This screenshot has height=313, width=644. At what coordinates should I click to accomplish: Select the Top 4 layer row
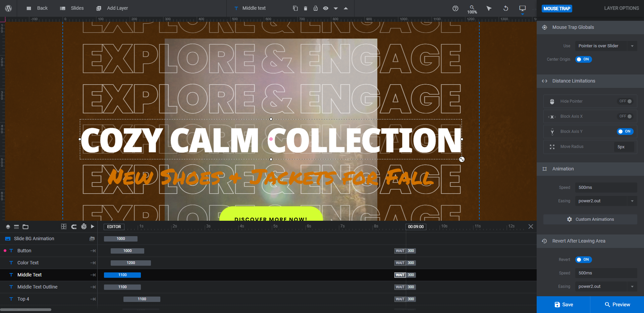point(49,299)
